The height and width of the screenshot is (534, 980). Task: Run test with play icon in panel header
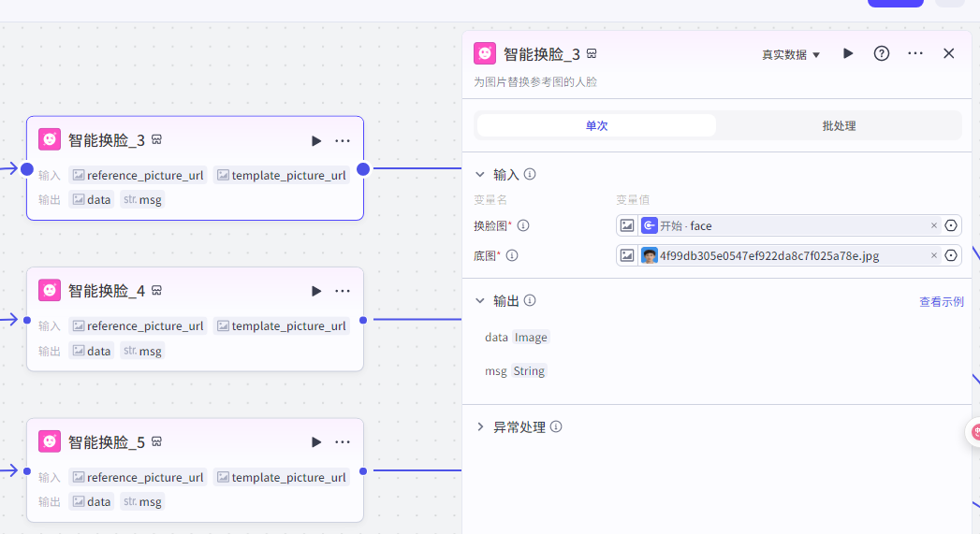[848, 53]
